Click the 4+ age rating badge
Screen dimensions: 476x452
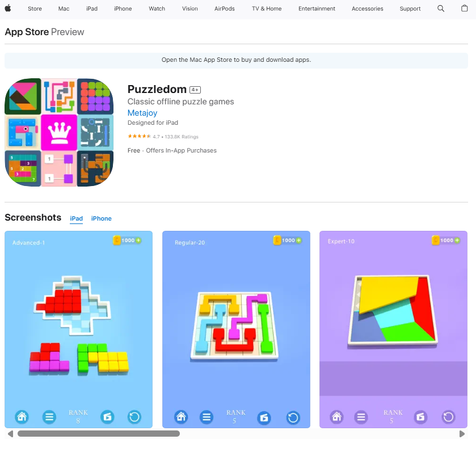pos(195,90)
